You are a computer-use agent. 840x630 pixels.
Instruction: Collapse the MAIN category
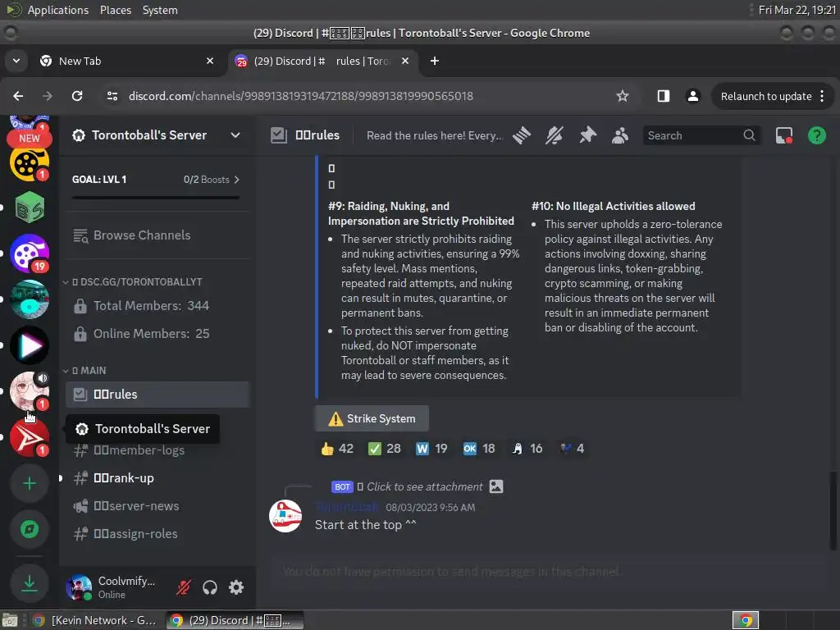coord(84,371)
